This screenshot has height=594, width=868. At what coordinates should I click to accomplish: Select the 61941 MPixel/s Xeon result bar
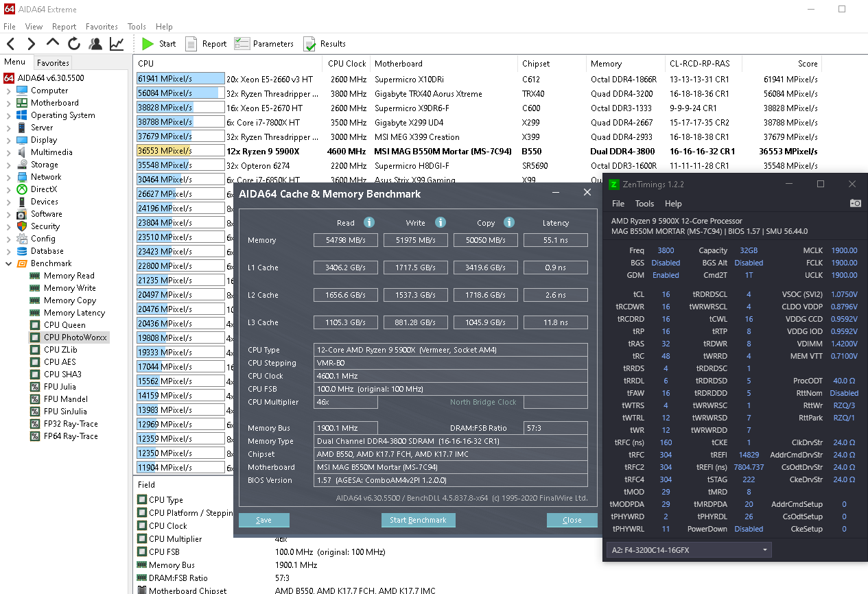[x=180, y=79]
